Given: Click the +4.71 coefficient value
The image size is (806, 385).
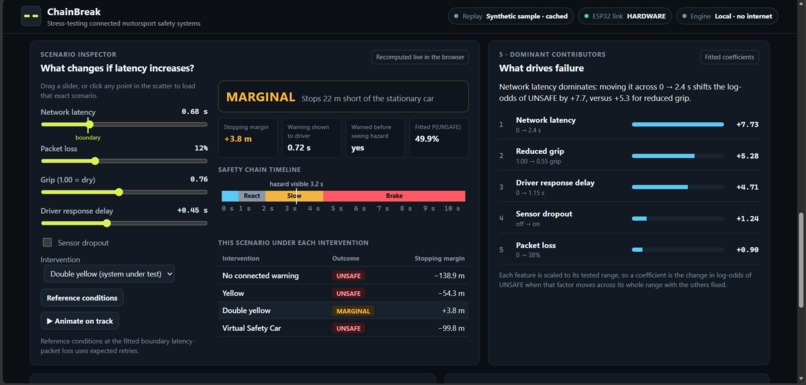Looking at the screenshot, I should tap(747, 187).
